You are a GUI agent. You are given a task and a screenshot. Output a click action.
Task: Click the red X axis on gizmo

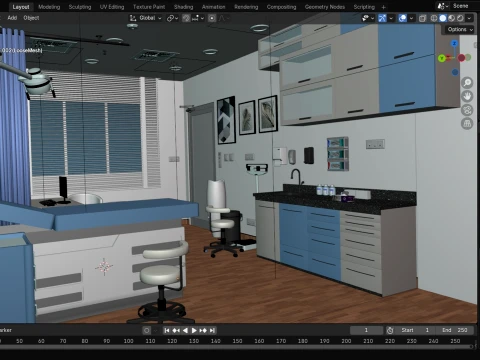pos(461,58)
